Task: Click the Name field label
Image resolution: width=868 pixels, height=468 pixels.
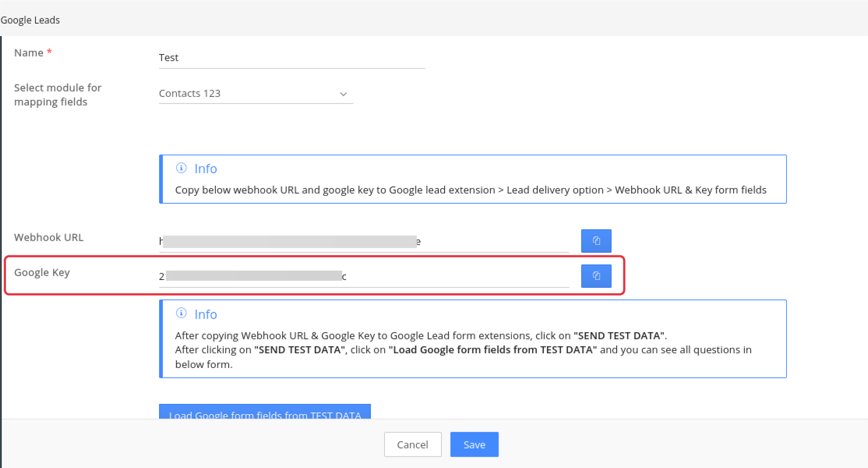Action: point(29,53)
